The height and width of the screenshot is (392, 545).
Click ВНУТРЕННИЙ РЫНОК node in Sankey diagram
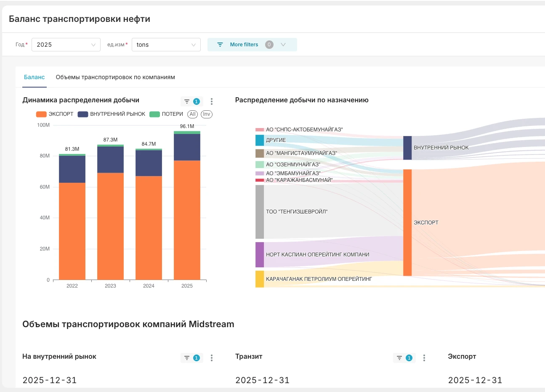click(407, 148)
